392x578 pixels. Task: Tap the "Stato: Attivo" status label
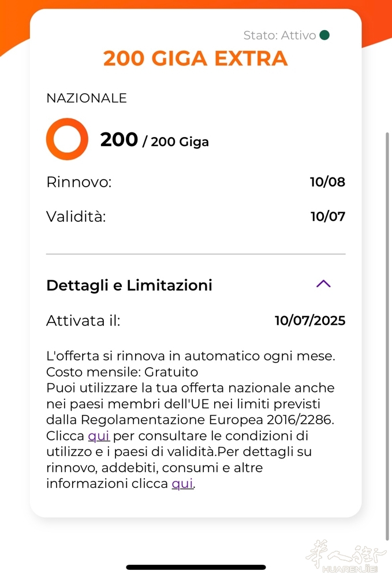click(x=279, y=35)
